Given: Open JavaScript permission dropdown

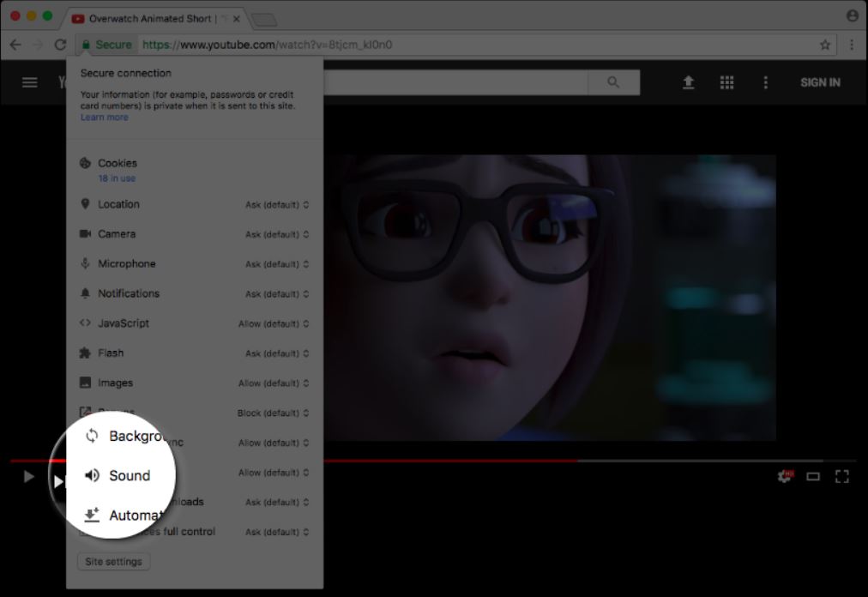Looking at the screenshot, I should click(x=274, y=324).
